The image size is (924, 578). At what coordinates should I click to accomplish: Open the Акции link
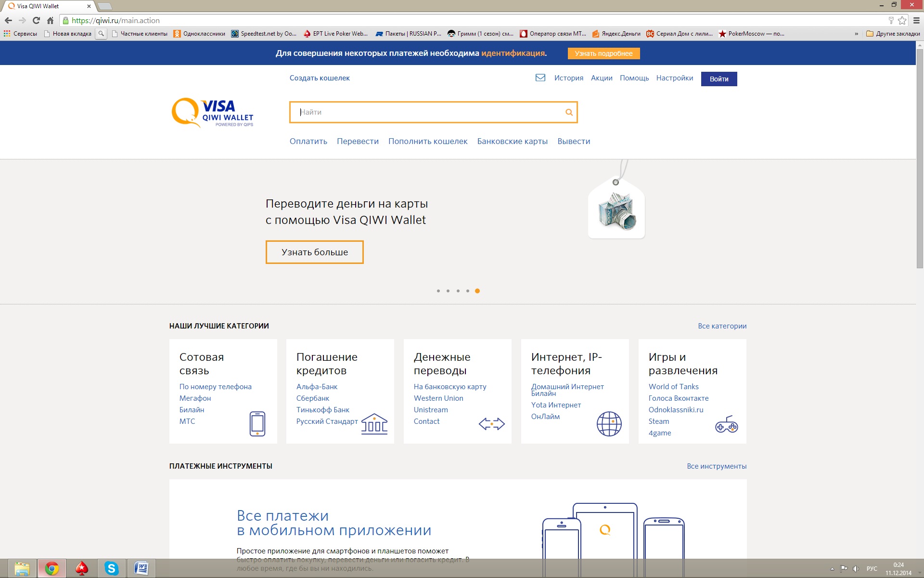(x=602, y=78)
